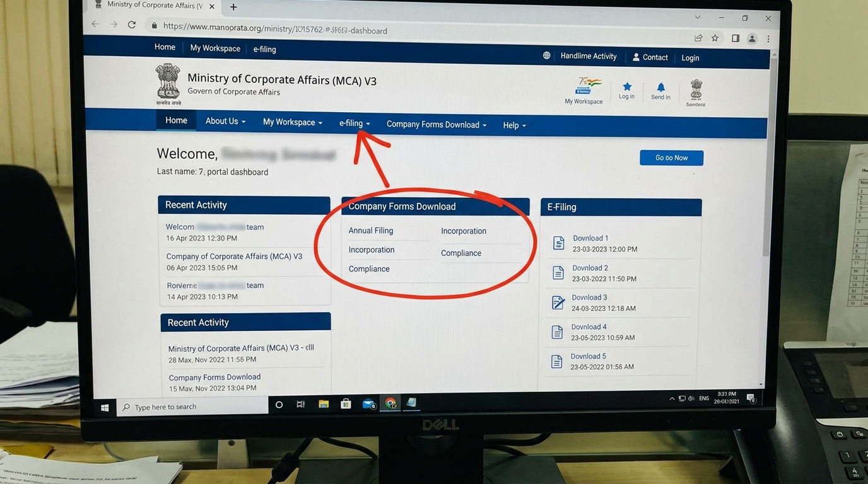Click the edit document icon beside Download 3
Image resolution: width=868 pixels, height=484 pixels.
pos(558,302)
